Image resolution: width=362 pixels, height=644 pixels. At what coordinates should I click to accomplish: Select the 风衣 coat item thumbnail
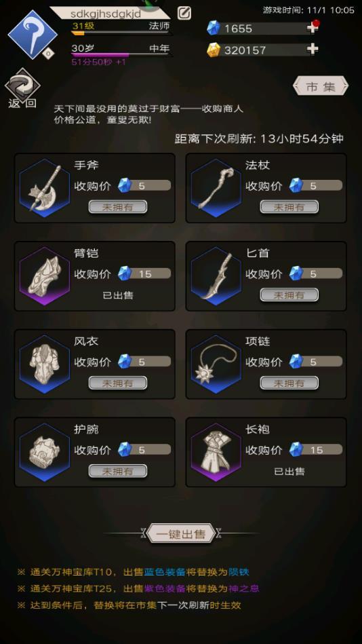45,364
